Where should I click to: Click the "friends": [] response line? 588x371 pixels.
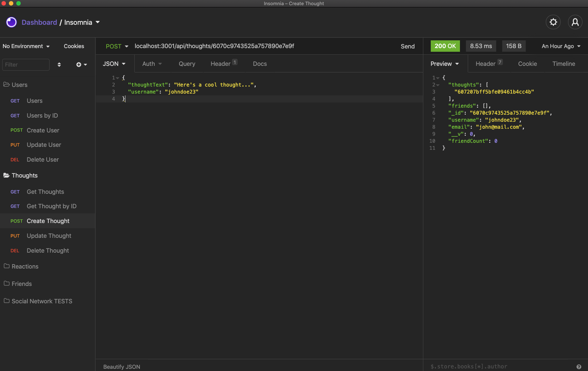pyautogui.click(x=469, y=106)
